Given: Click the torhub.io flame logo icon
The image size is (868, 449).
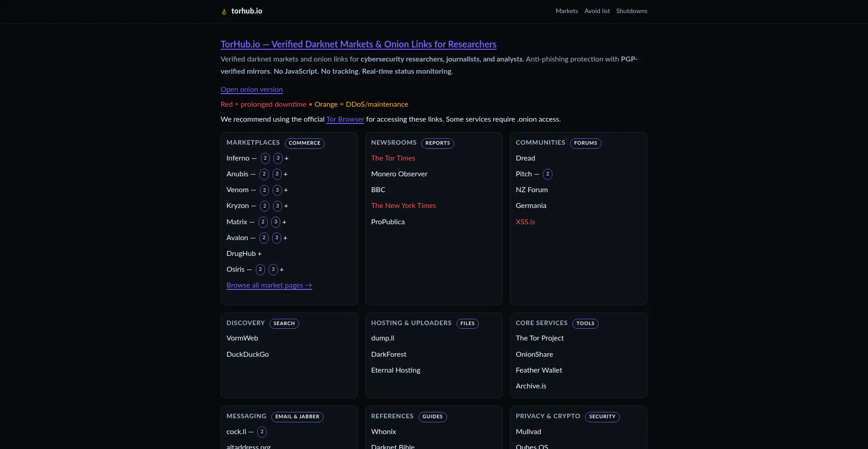Looking at the screenshot, I should 224,12.
